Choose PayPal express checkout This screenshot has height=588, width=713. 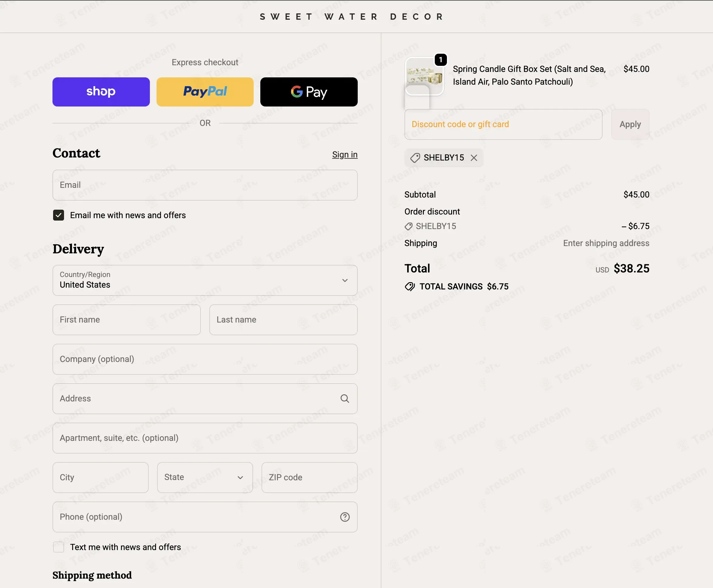pyautogui.click(x=205, y=92)
